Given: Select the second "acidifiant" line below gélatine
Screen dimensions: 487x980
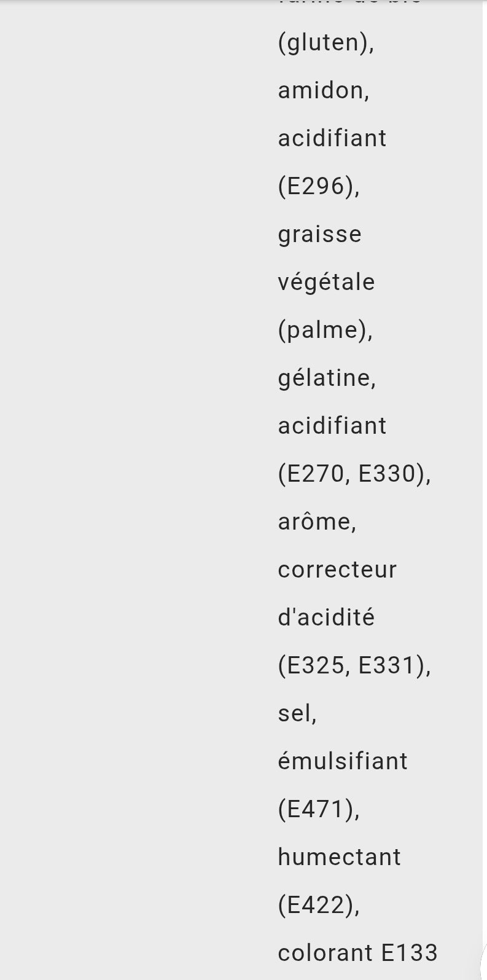Looking at the screenshot, I should (x=332, y=426).
